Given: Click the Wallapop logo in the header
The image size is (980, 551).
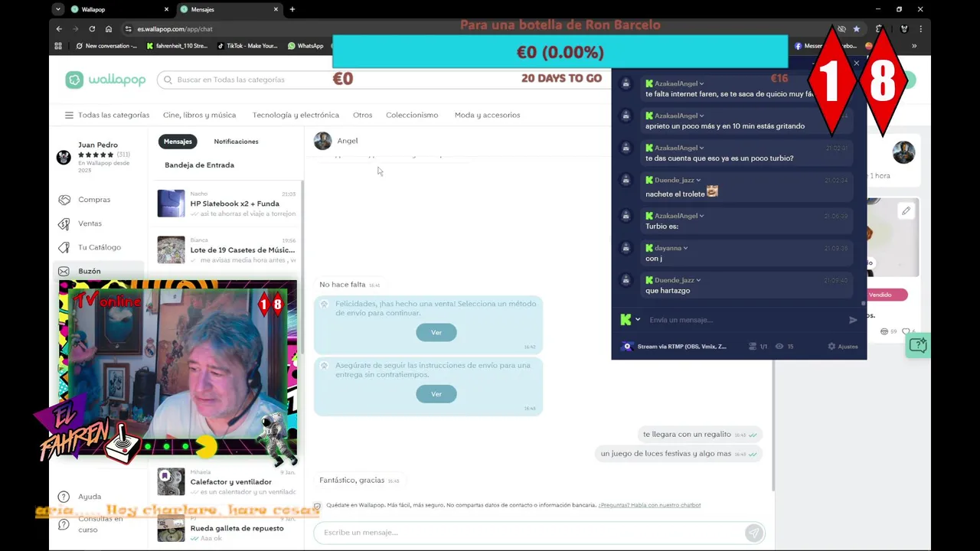Looking at the screenshot, I should (105, 80).
